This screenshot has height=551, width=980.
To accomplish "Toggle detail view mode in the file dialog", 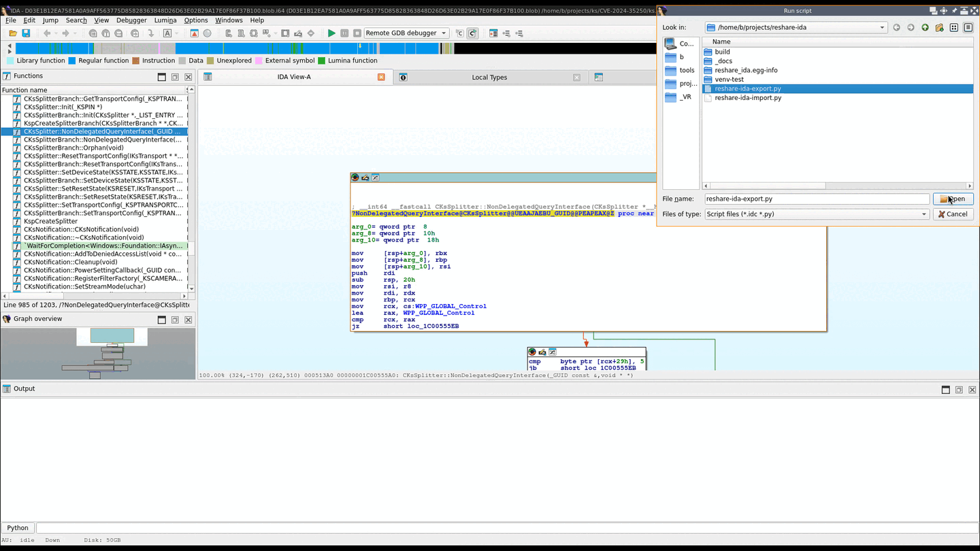I will pyautogui.click(x=969, y=27).
